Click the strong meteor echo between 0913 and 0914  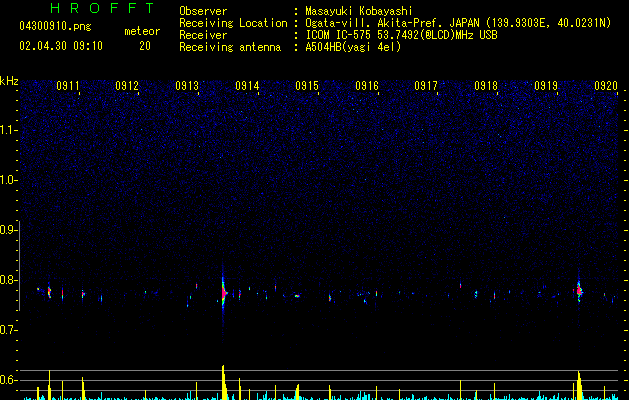[223, 293]
